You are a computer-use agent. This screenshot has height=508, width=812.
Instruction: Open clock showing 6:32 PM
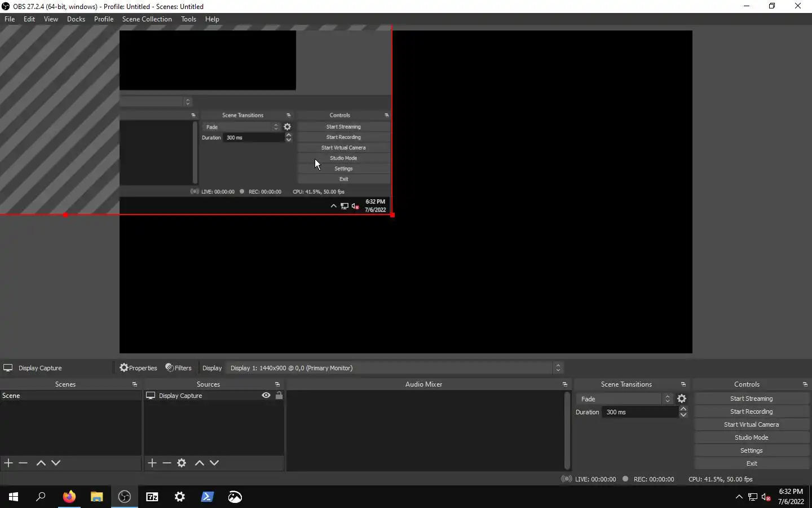(x=791, y=497)
